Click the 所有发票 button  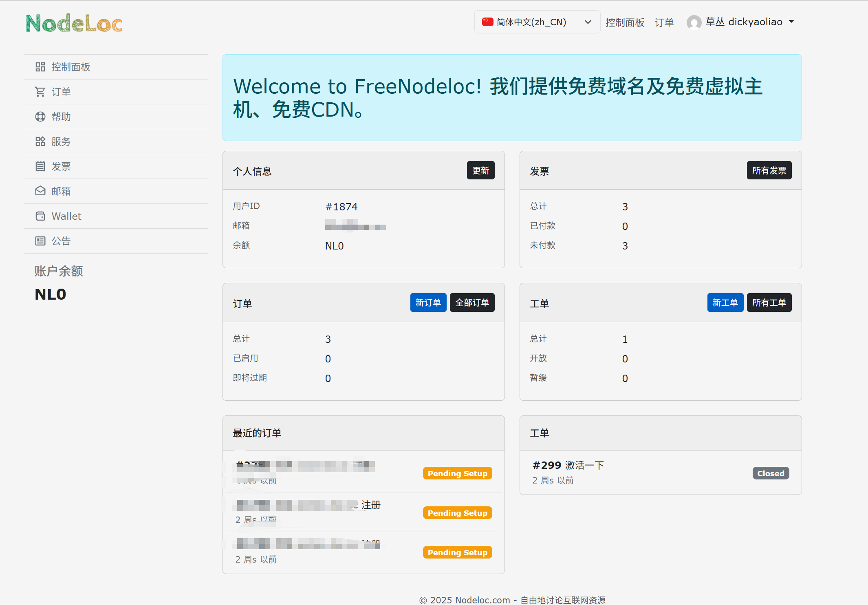click(769, 170)
